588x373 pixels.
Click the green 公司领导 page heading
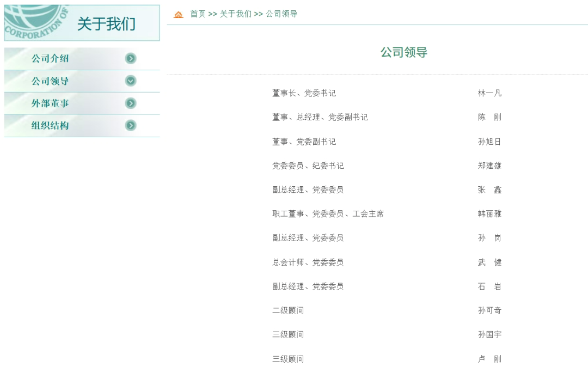pyautogui.click(x=403, y=52)
